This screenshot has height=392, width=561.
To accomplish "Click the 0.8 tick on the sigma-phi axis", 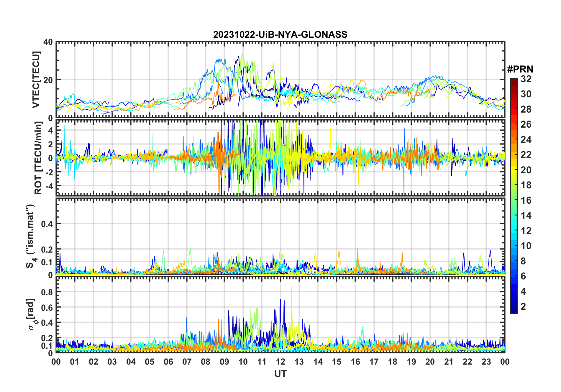I will (47, 292).
